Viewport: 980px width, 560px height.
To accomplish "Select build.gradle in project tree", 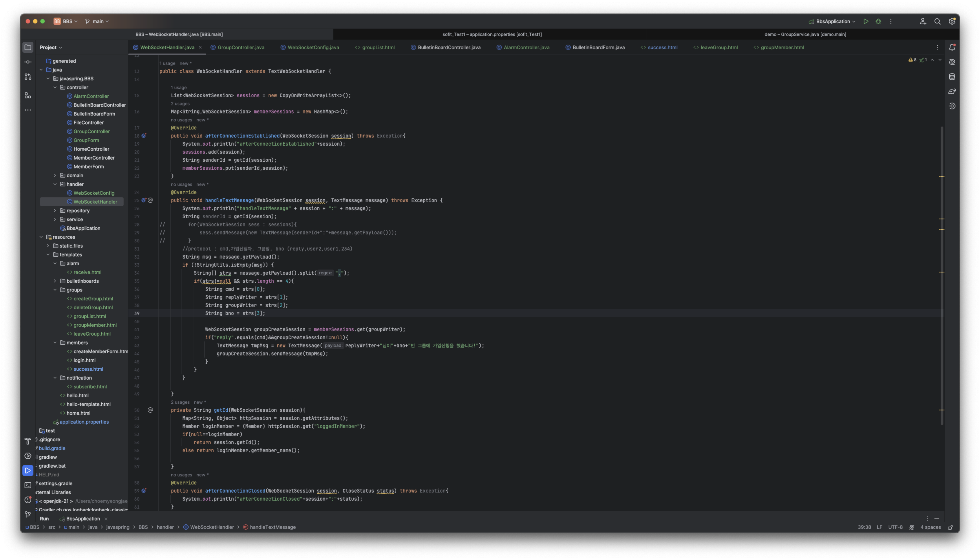I will [52, 449].
